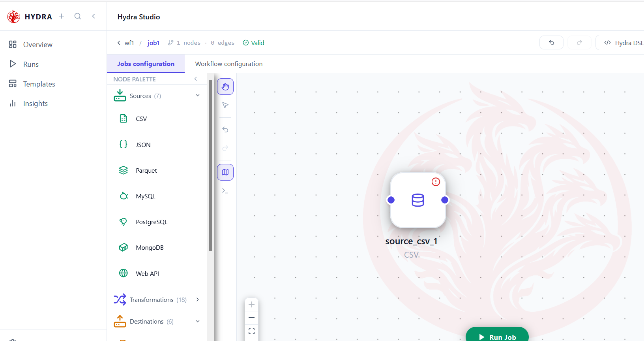This screenshot has width=644, height=341.
Task: Click the CSV file icon
Action: click(124, 118)
